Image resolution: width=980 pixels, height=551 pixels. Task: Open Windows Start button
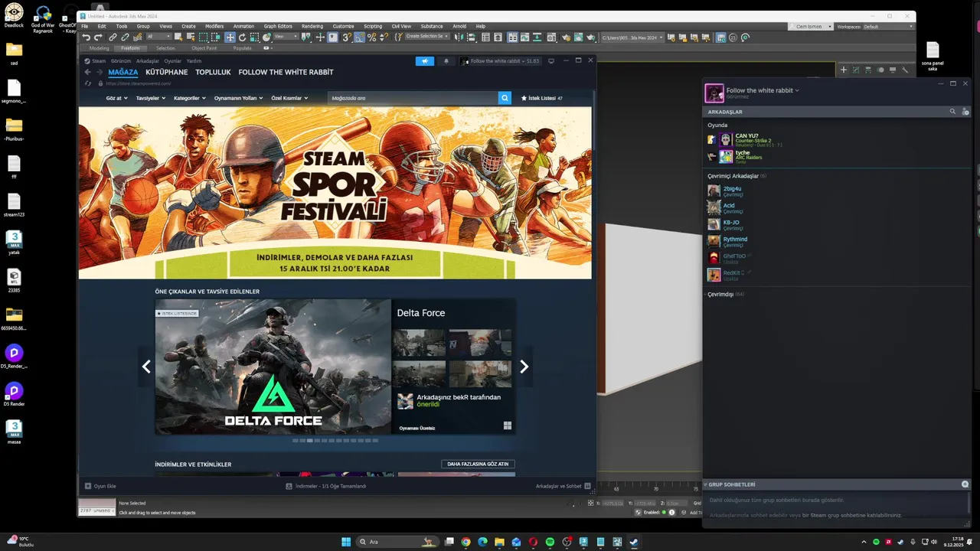tap(346, 542)
